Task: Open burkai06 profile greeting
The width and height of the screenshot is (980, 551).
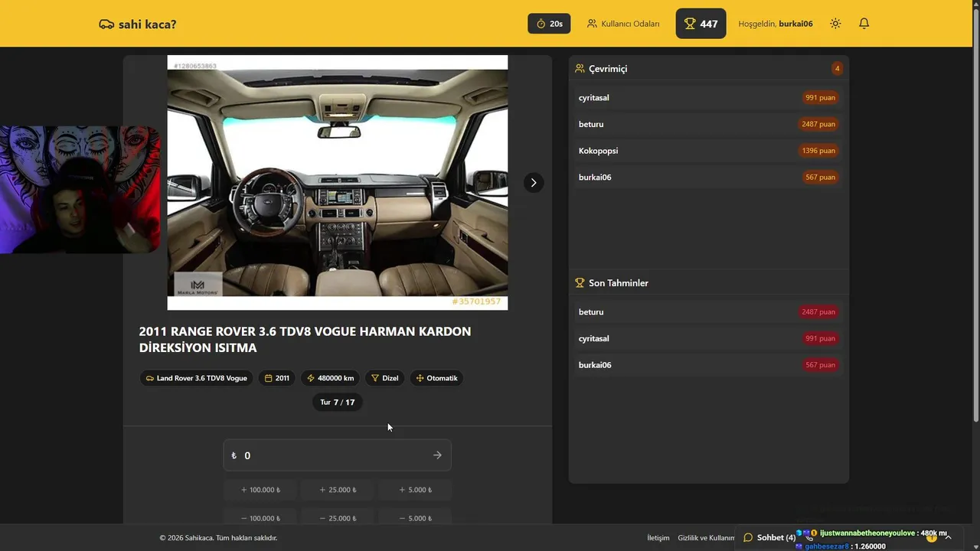Action: 775,24
